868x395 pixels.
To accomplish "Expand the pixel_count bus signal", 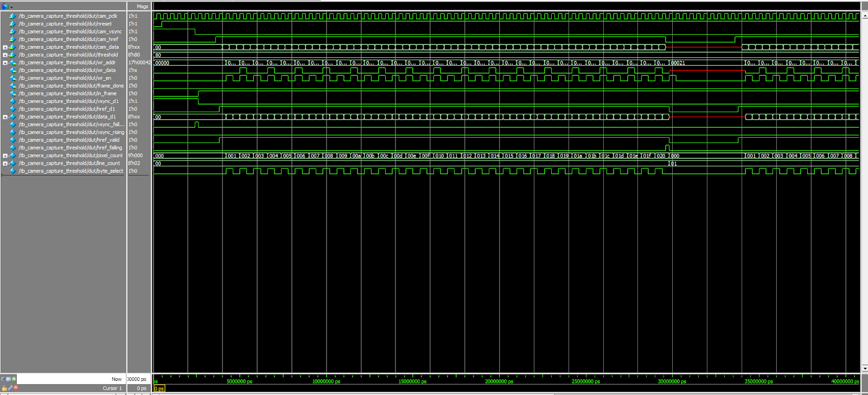I will [x=5, y=156].
